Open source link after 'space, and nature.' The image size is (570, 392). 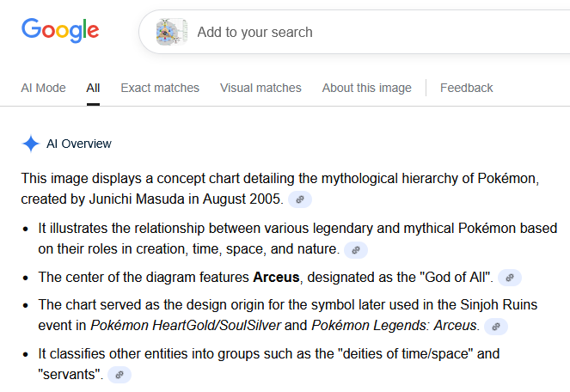(356, 250)
